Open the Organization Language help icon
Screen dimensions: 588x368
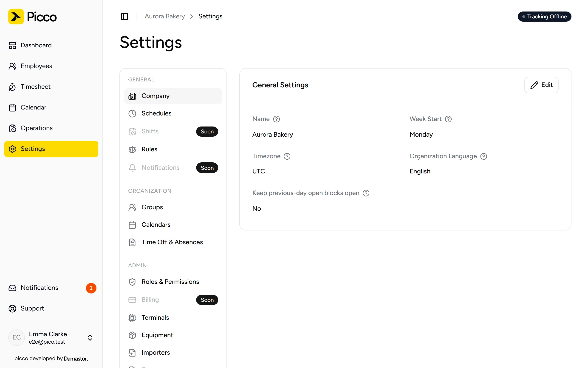coord(483,156)
